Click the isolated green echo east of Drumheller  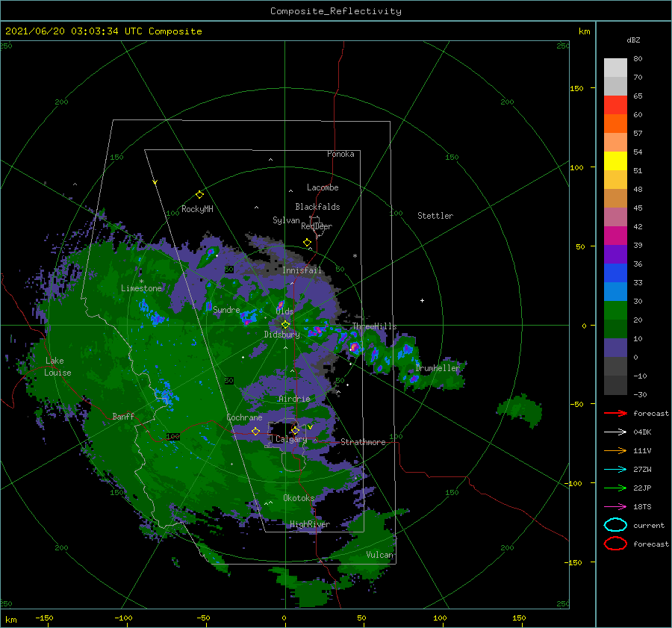point(520,410)
